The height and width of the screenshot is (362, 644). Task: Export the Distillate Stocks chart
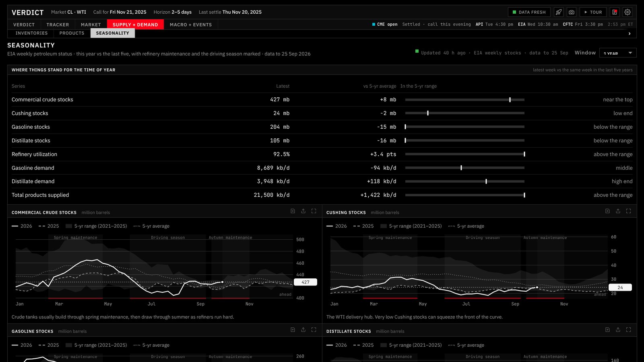coord(618,329)
